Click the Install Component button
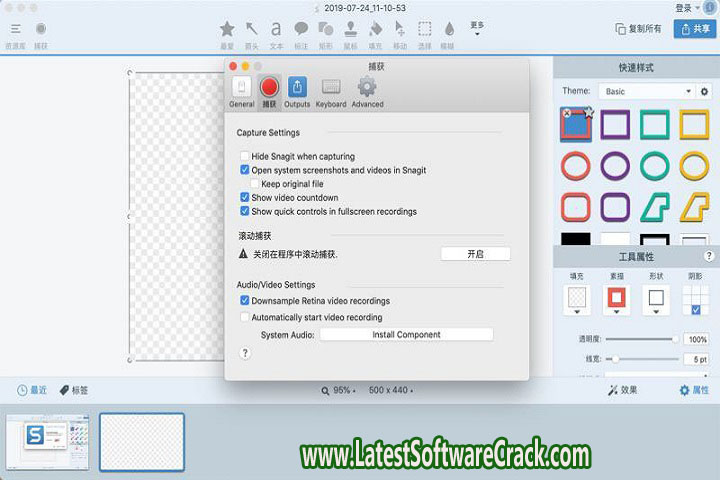The width and height of the screenshot is (720, 480). [x=406, y=335]
